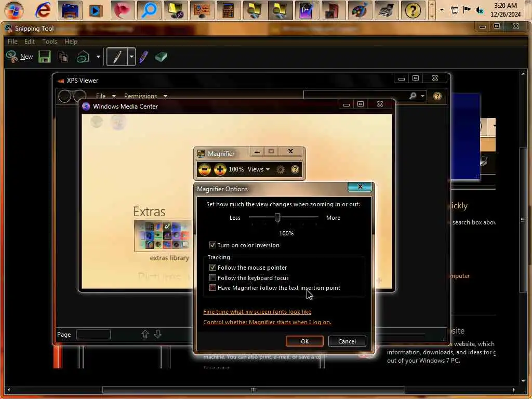
Task: Open the XPS Viewer Permissions menu
Action: tap(145, 96)
